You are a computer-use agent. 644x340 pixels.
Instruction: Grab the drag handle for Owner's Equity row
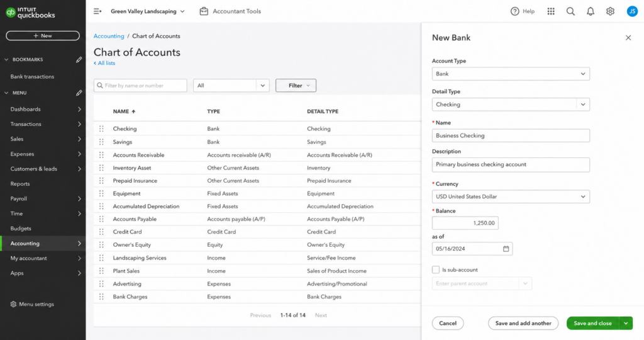pyautogui.click(x=101, y=245)
